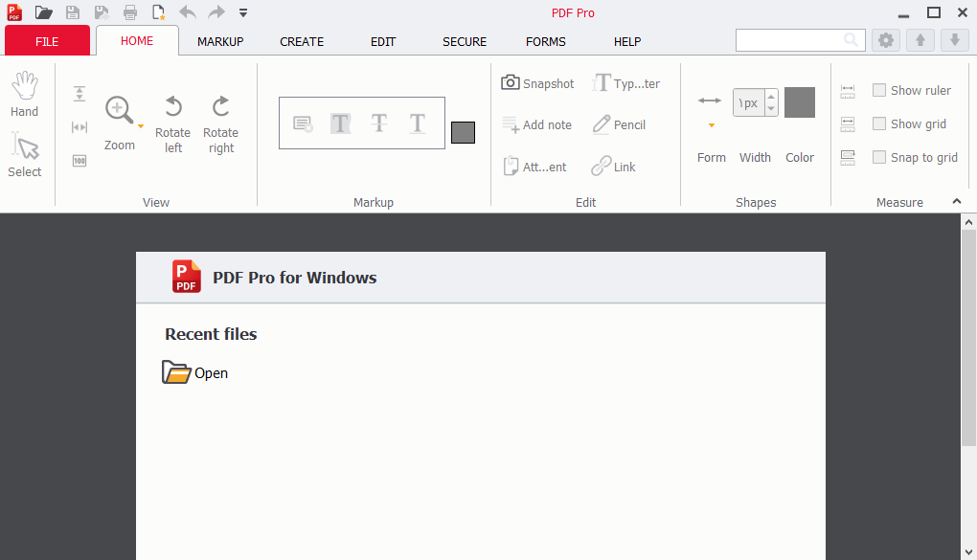Switch to the FORMS tab
Screen dimensions: 977x560
[x=546, y=42]
